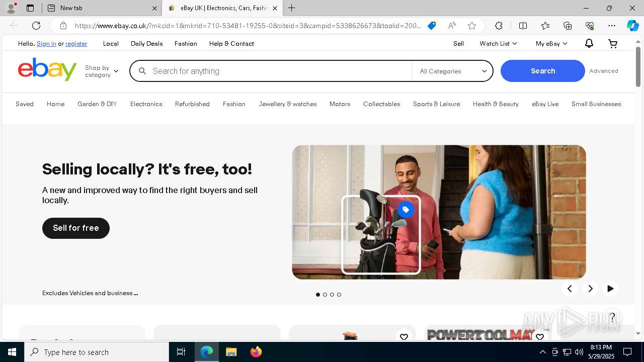Open the Edge profile avatar icon
The image size is (644, 362).
pyautogui.click(x=11, y=8)
